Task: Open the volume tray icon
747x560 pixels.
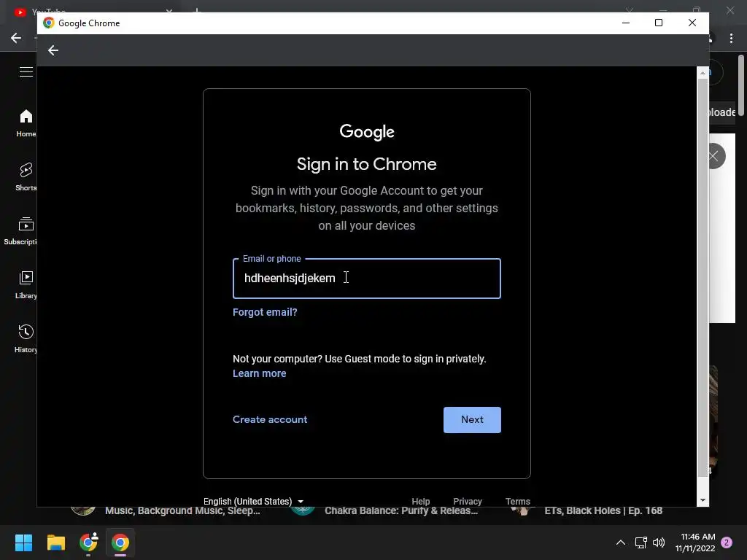Action: pos(659,542)
